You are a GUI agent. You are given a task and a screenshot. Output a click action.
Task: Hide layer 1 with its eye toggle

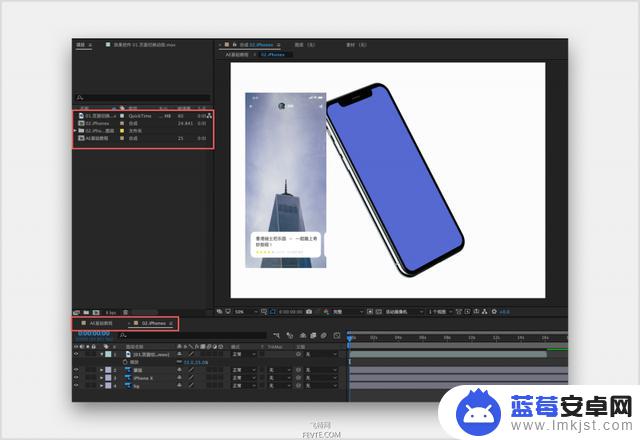tap(76, 354)
